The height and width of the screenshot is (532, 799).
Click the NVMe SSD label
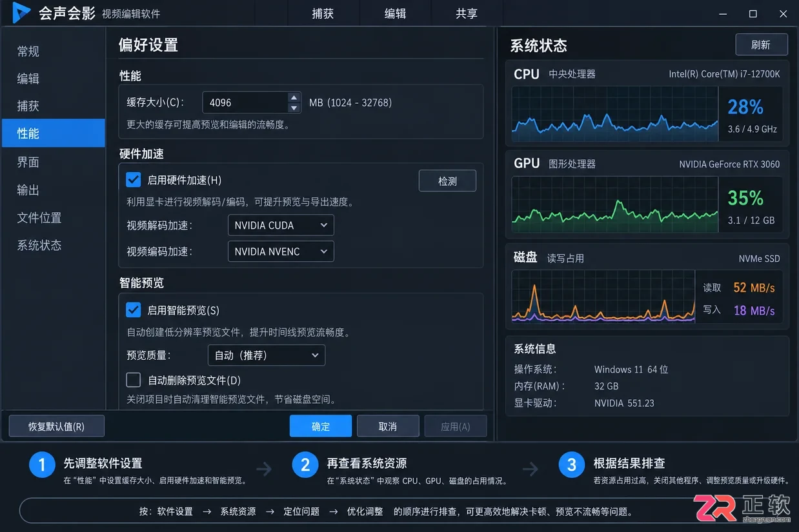coord(760,259)
